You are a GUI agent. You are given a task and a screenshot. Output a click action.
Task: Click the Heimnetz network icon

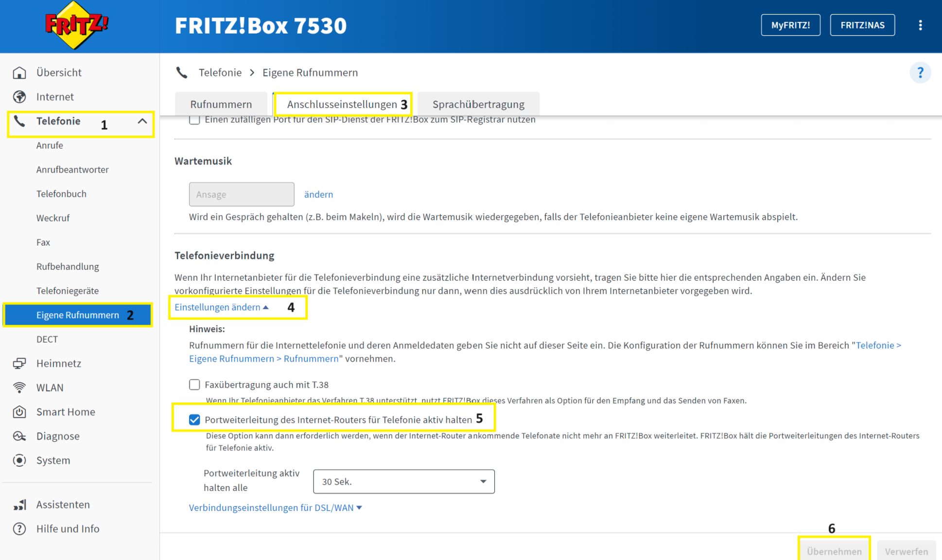pyautogui.click(x=19, y=364)
